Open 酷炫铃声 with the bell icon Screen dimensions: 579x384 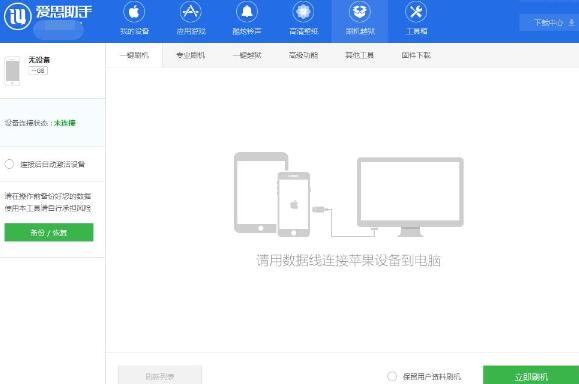(x=247, y=18)
